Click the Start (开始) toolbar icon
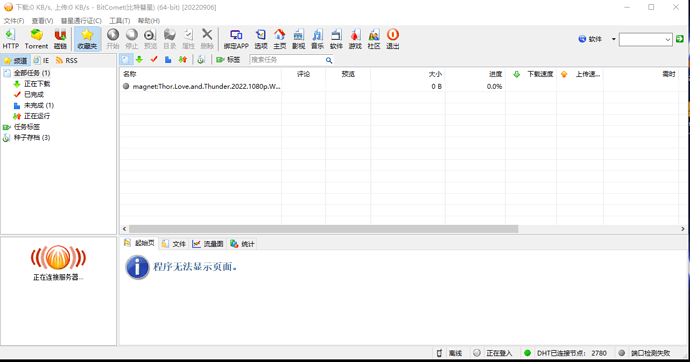The width and height of the screenshot is (690, 362). (113, 39)
